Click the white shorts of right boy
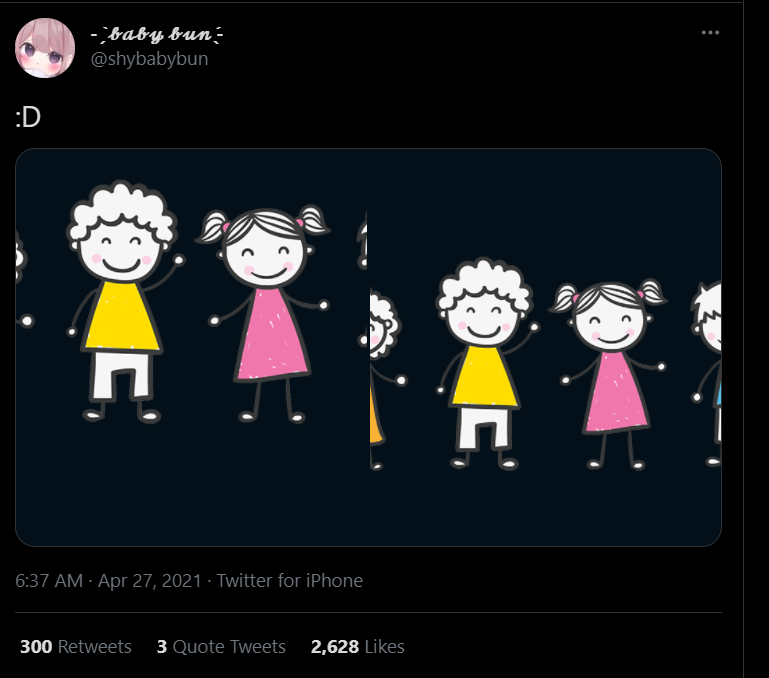The height and width of the screenshot is (678, 769). coord(484,427)
